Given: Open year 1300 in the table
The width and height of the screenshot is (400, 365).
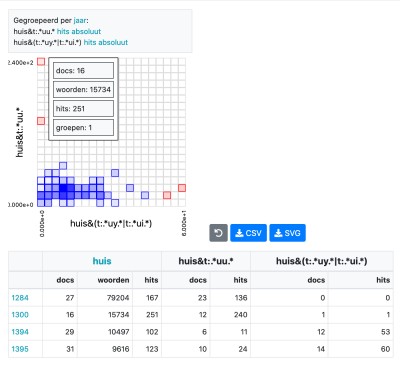Looking at the screenshot, I should (20, 315).
